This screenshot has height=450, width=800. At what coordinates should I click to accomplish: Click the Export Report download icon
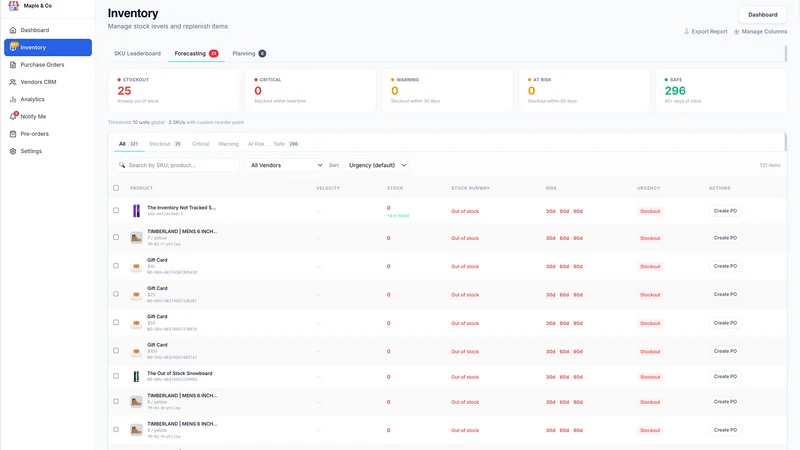tap(686, 32)
